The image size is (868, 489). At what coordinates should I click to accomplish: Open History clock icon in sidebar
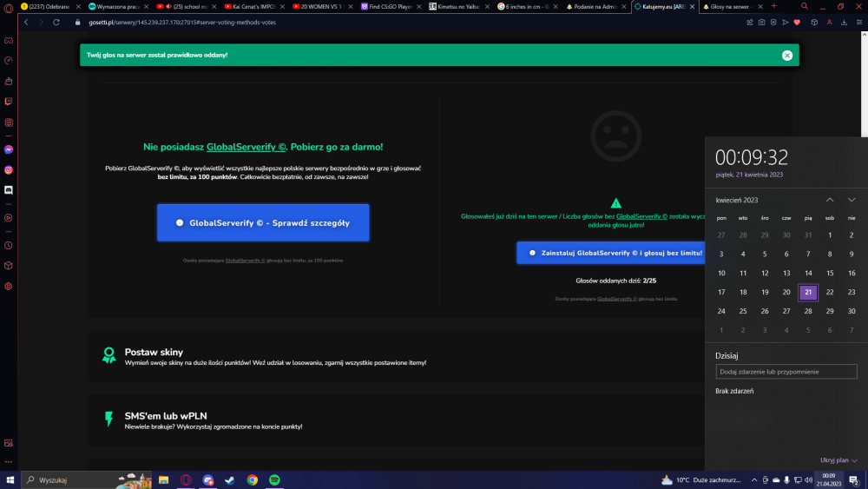(9, 245)
